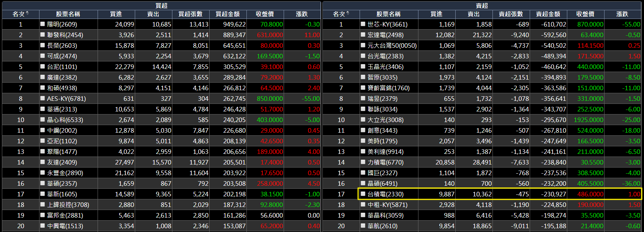644x232 pixels.
Task: Open the stock name 和碩(4938)
Action: click(62, 88)
